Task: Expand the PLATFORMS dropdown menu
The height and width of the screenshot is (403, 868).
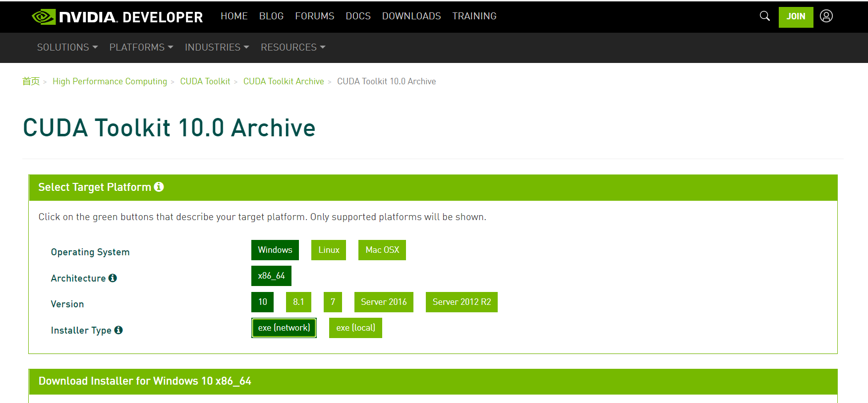Action: pos(141,47)
